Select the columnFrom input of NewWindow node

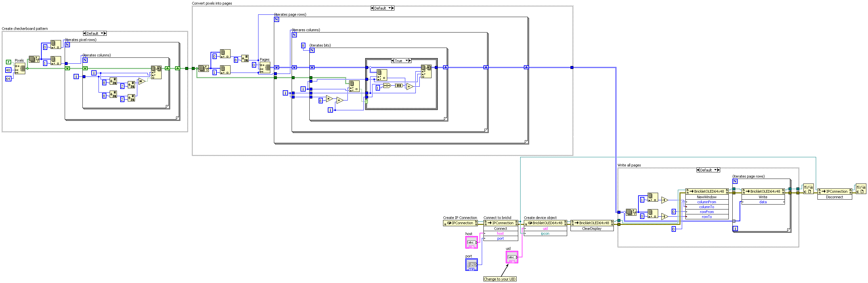707,202
